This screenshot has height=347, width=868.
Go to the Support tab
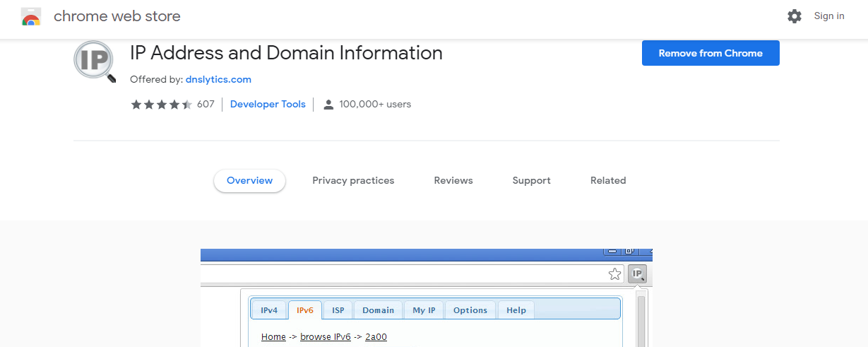pyautogui.click(x=531, y=181)
